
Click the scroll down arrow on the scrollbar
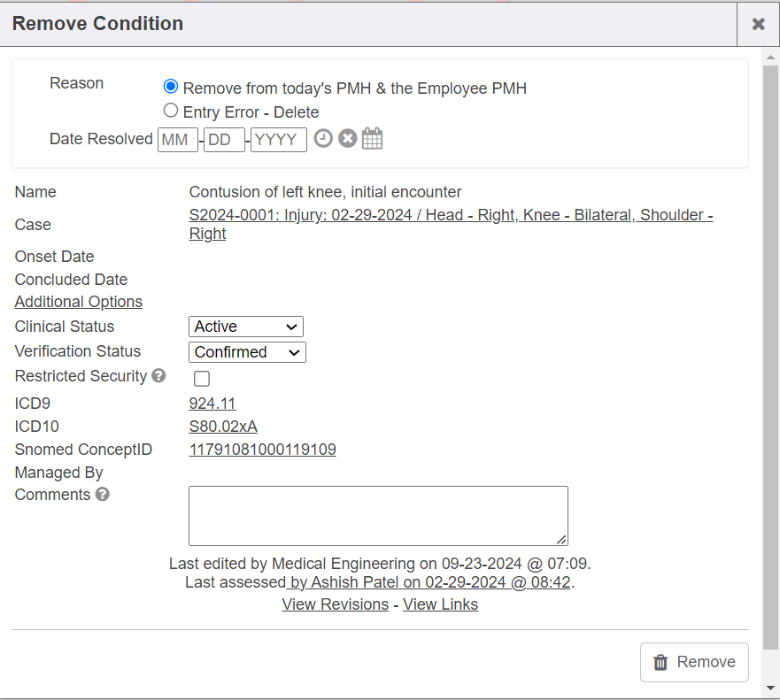coord(770,688)
